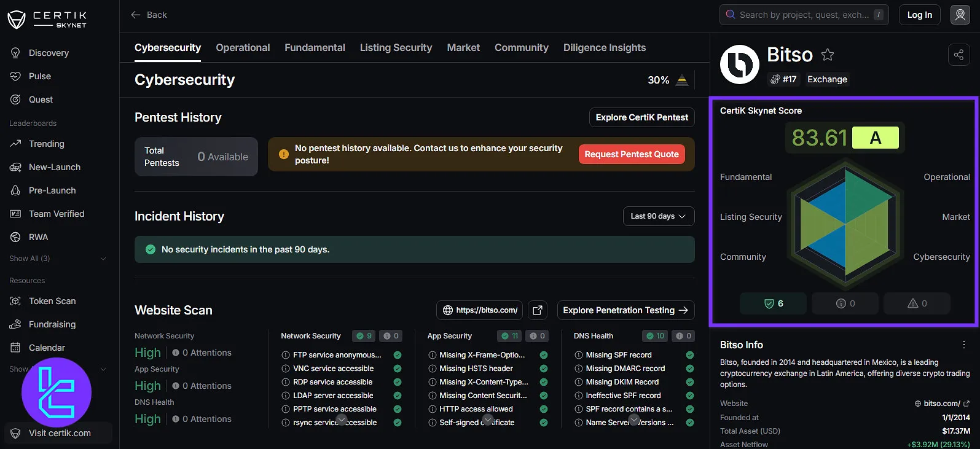Screen dimensions: 980x449
Task: Switch to the Fundamental tab
Action: (315, 47)
